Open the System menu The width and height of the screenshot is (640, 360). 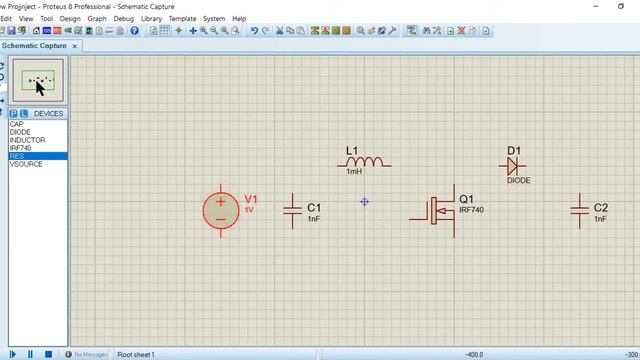[214, 18]
